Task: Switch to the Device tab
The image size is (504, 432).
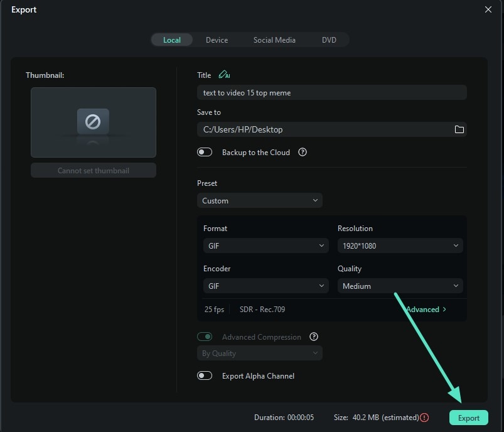Action: coord(217,40)
